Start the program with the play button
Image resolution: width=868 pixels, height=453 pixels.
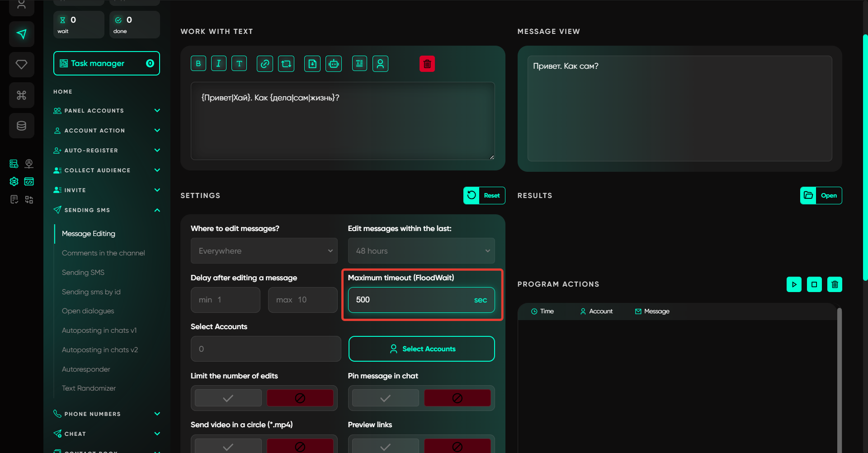point(794,284)
